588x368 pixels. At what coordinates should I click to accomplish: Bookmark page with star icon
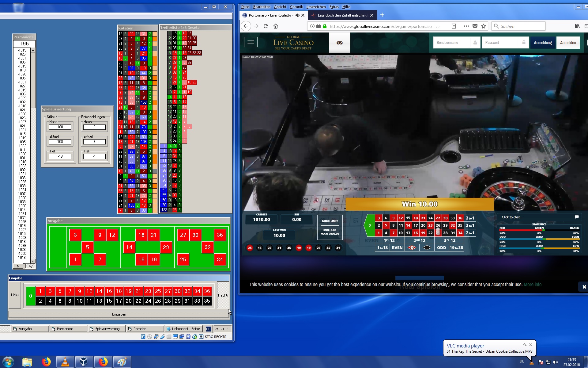[x=484, y=26]
